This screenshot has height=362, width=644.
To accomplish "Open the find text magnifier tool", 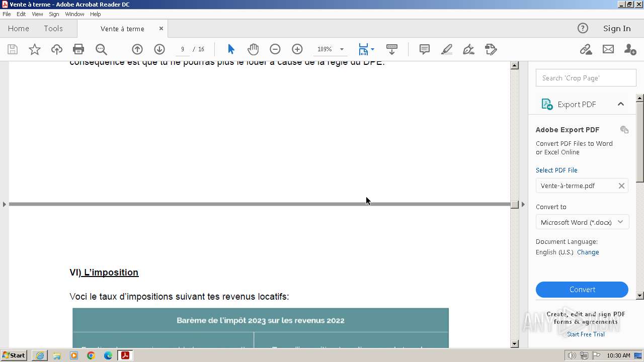I will pyautogui.click(x=101, y=49).
